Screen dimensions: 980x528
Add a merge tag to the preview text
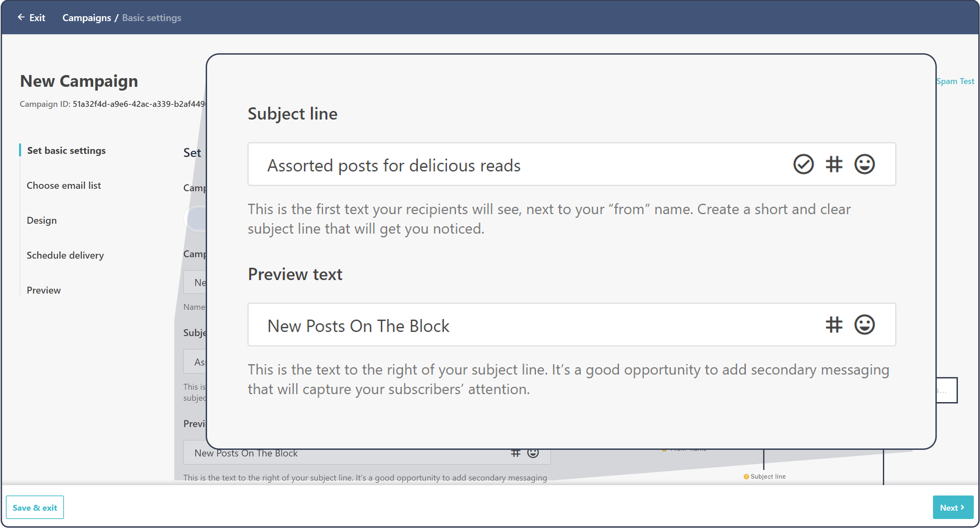pos(833,325)
